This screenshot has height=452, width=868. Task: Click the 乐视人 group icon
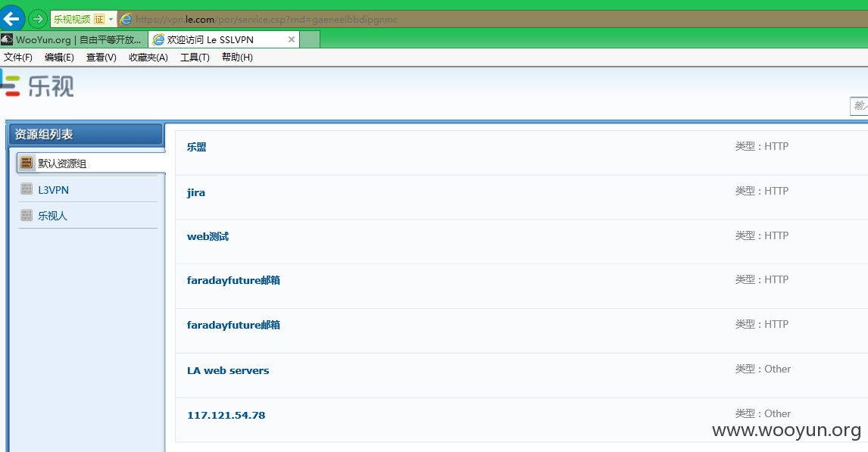pos(27,215)
